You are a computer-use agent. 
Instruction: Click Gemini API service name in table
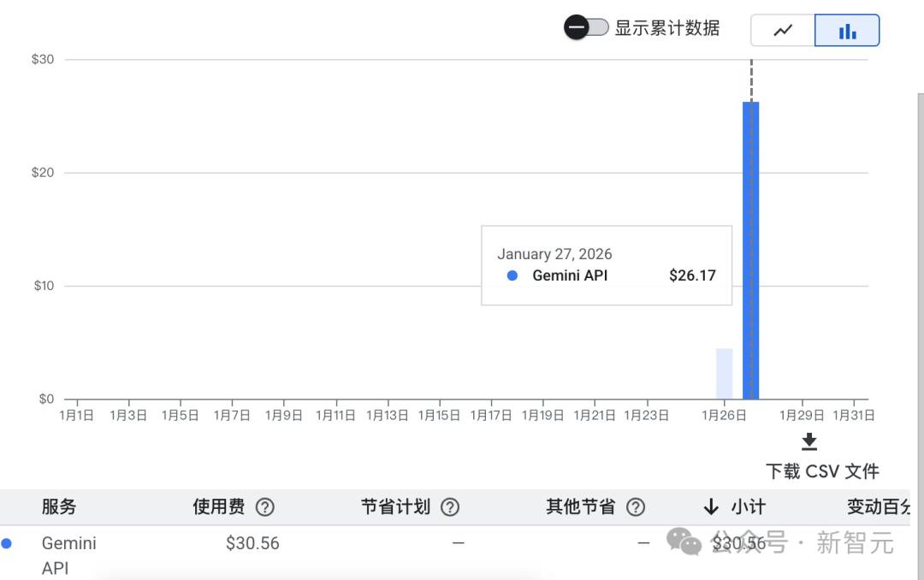69,555
